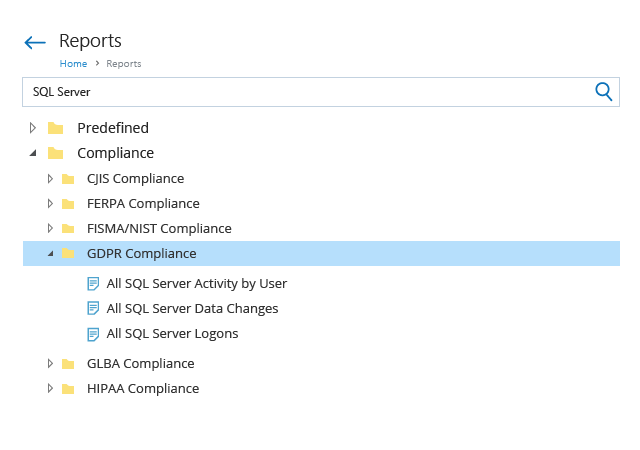The height and width of the screenshot is (450, 640).
Task: Click the back arrow icon
Action: point(35,42)
